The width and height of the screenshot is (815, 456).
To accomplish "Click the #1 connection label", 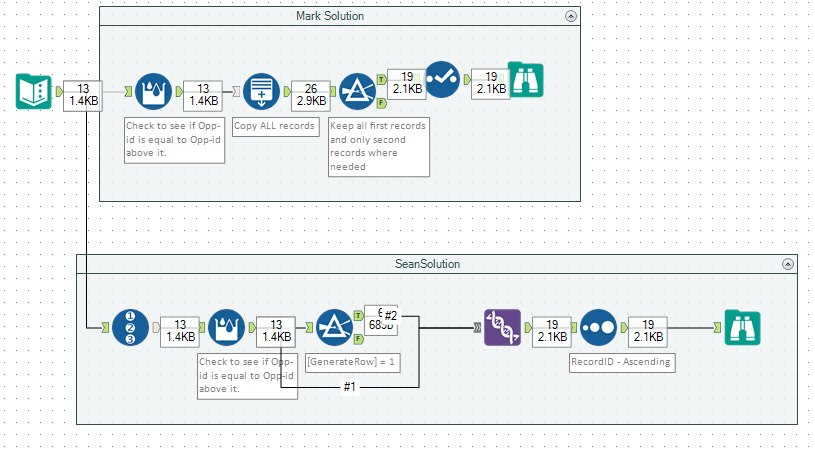I will click(349, 387).
